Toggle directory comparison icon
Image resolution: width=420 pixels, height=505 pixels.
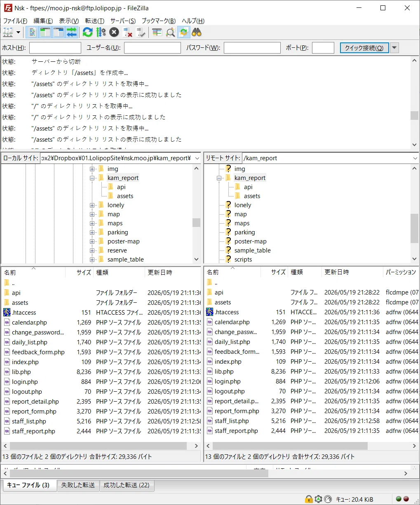(170, 33)
